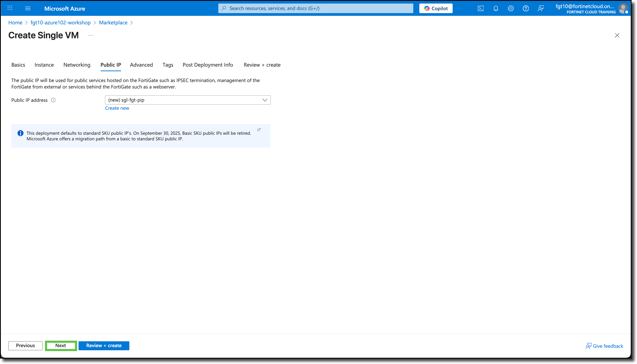Open portal settings with the gear icon
This screenshot has height=364, width=637.
point(511,8)
